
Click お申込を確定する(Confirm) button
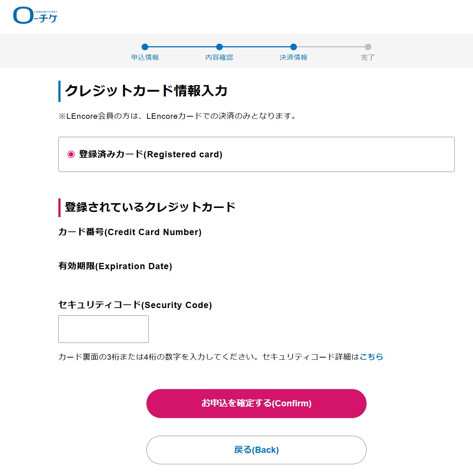[x=256, y=403]
